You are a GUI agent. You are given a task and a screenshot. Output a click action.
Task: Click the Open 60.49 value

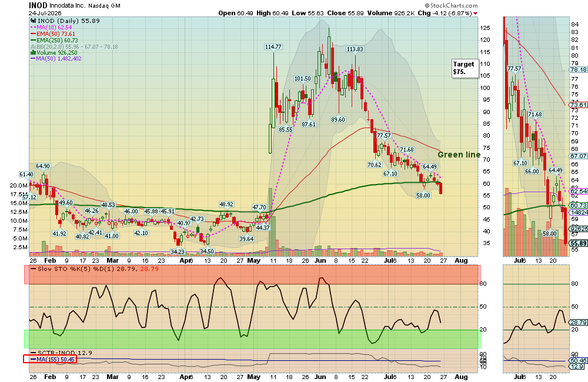pyautogui.click(x=236, y=13)
